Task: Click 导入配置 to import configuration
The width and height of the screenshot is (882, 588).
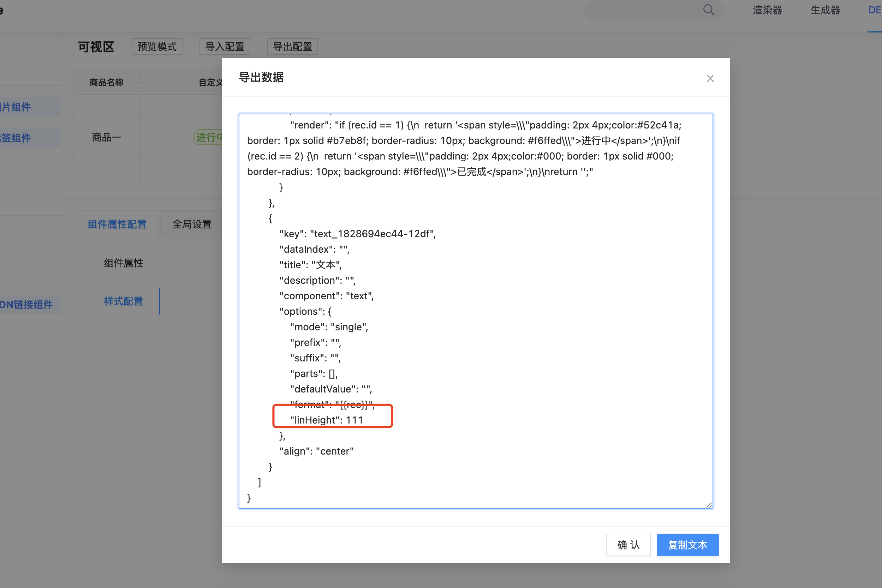Action: (x=224, y=47)
